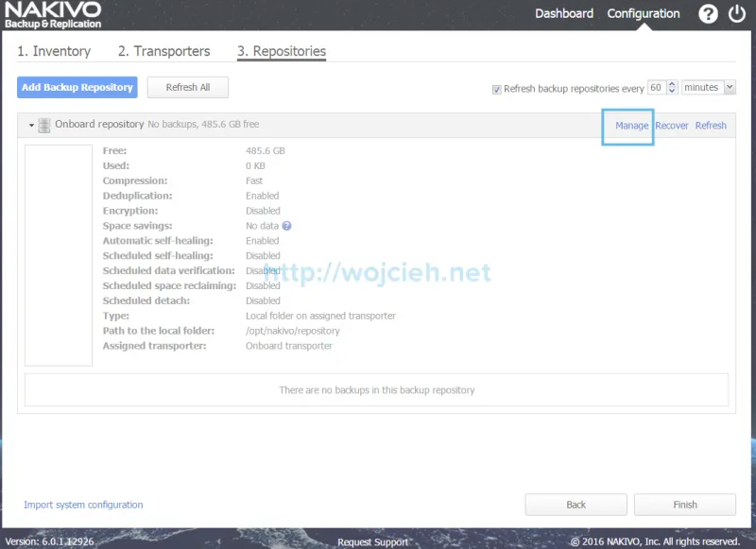Open the Configuration menu
The width and height of the screenshot is (756, 549).
click(x=643, y=13)
